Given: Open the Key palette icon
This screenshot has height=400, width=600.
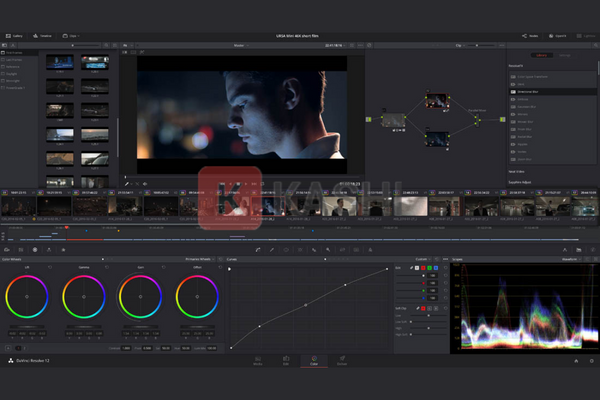Looking at the screenshot, I should pos(328,250).
